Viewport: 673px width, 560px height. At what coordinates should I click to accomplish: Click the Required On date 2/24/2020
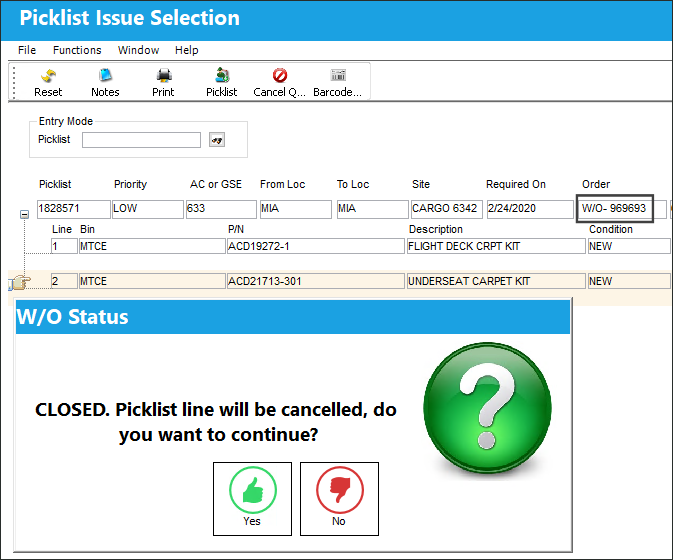pyautogui.click(x=530, y=209)
